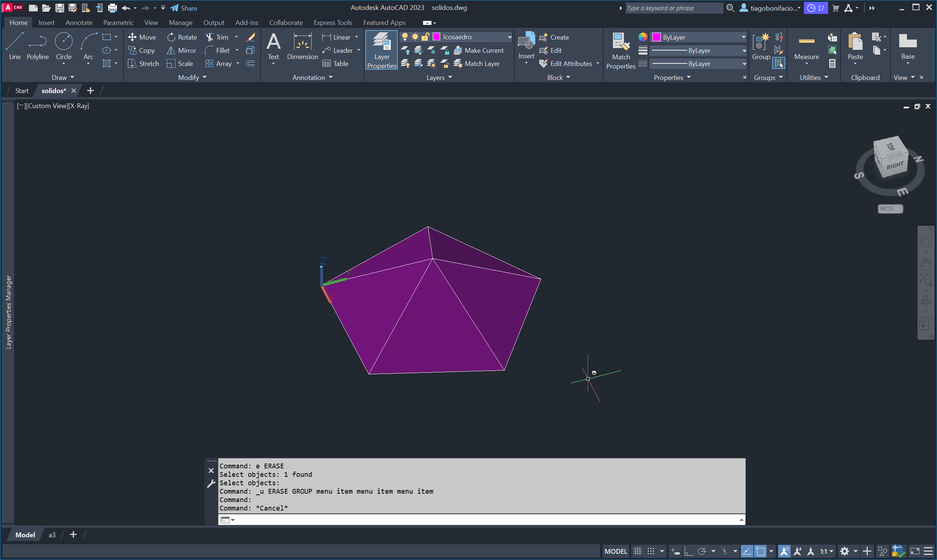Open the Icosaedro layer dropdown
The image size is (937, 560).
point(510,37)
